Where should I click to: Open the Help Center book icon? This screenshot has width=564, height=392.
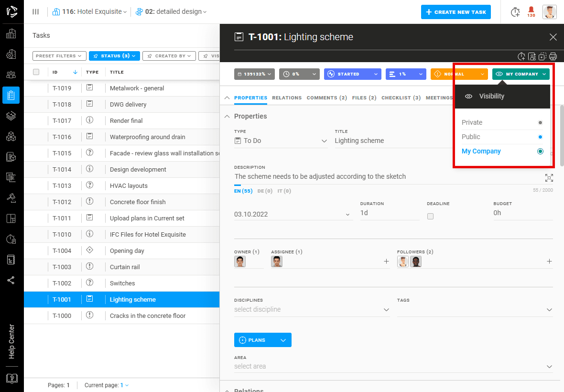click(11, 378)
